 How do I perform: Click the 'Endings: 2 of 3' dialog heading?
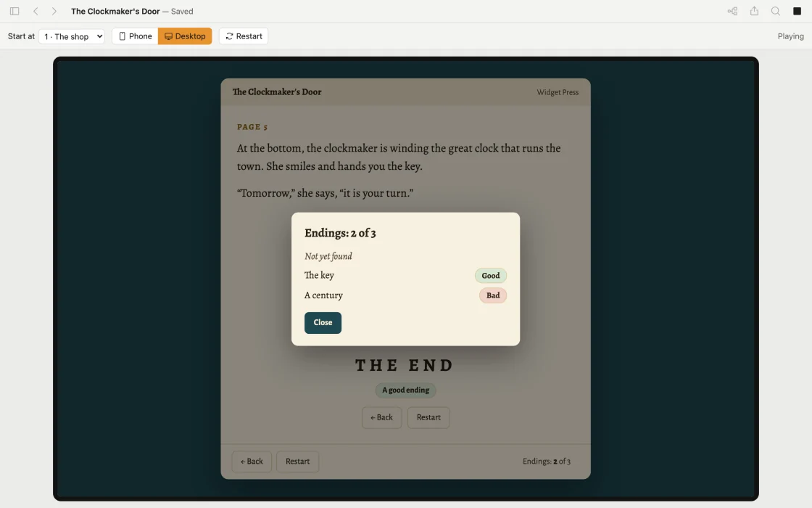pos(340,233)
